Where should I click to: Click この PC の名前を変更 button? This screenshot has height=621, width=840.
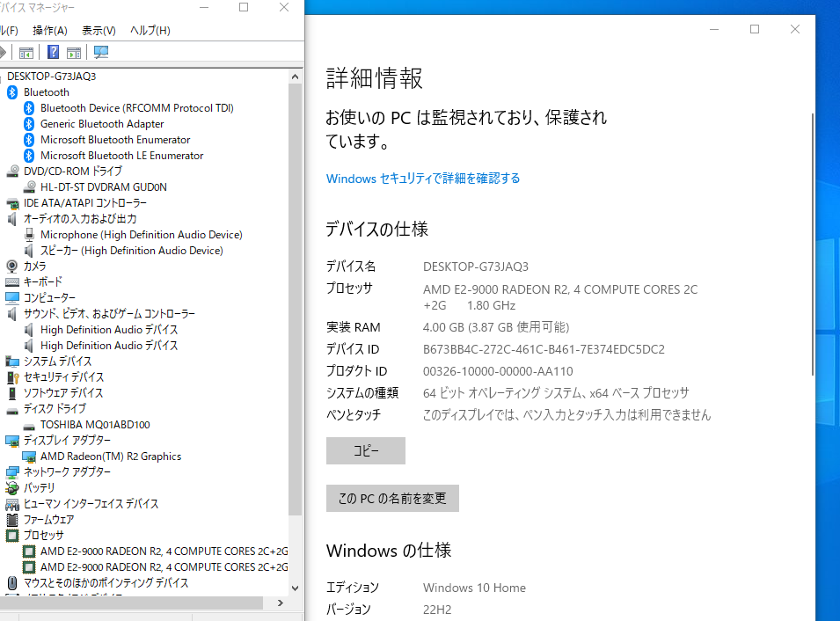[x=392, y=499]
